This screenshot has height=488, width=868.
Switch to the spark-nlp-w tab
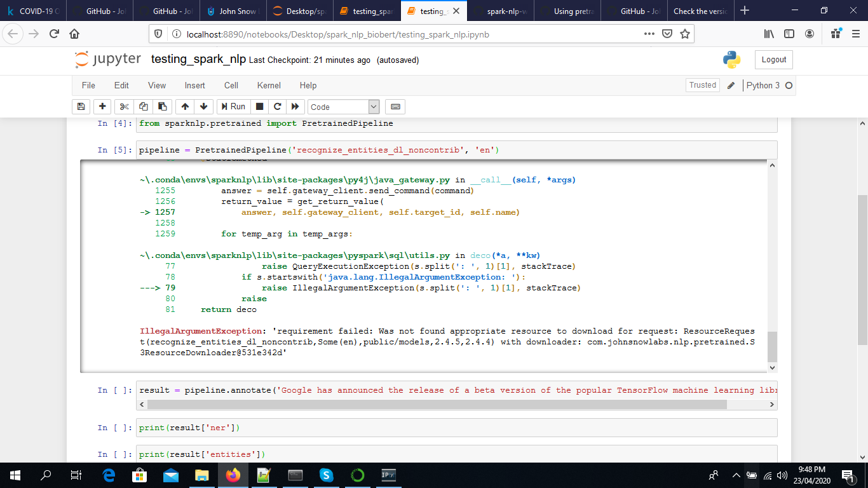(x=500, y=11)
